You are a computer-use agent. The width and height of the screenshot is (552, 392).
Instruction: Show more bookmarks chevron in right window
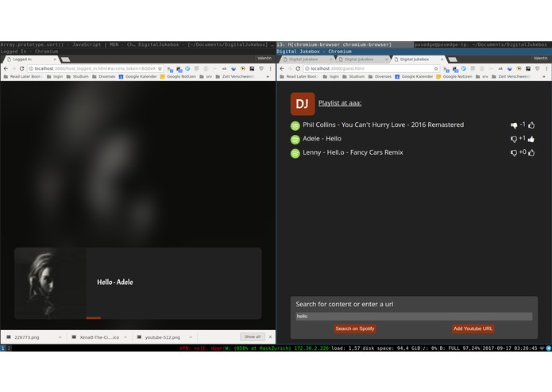point(544,76)
